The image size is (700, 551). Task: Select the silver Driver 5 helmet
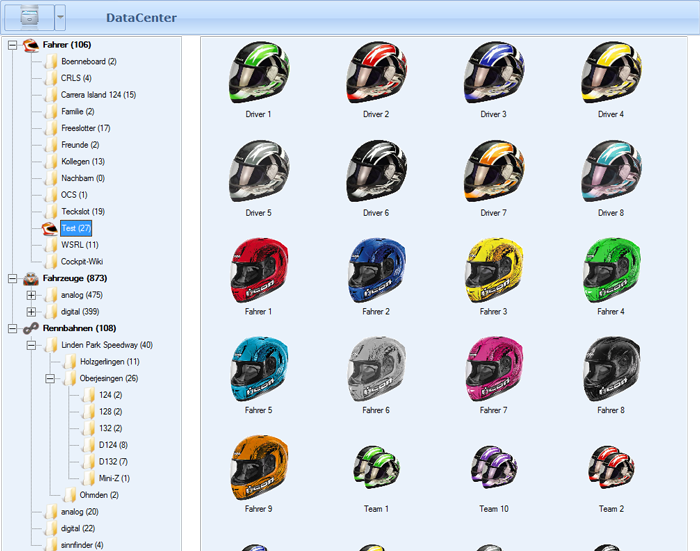coord(258,171)
